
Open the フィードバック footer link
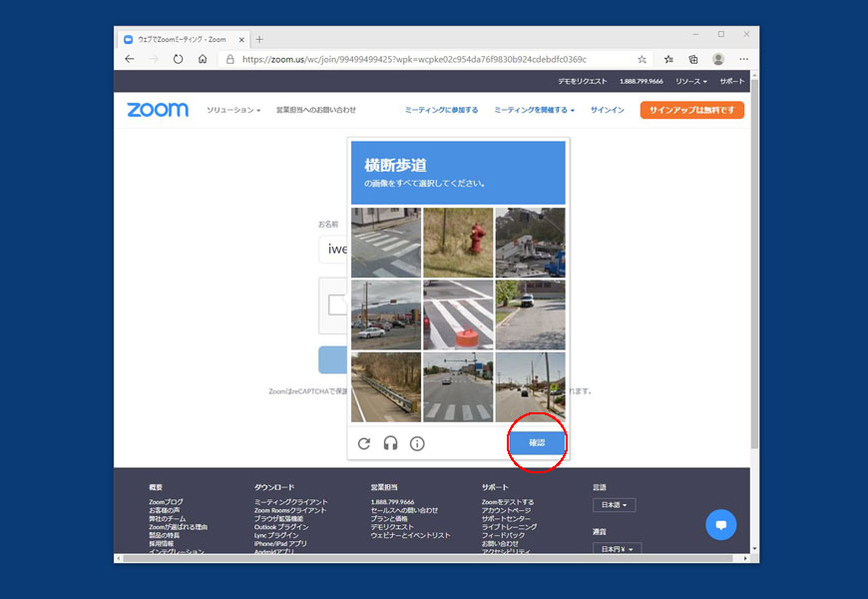(x=503, y=535)
